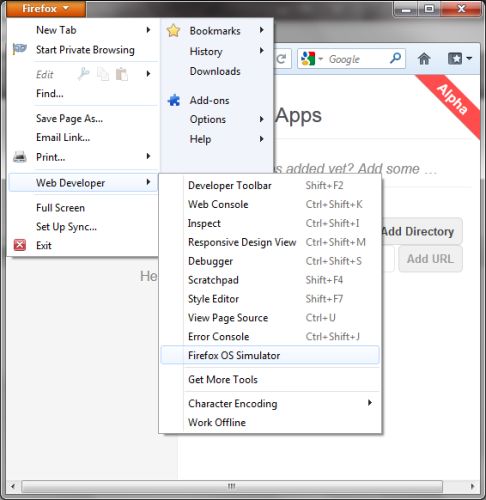The height and width of the screenshot is (500, 486).
Task: Expand the New Tab submenu arrow
Action: click(x=148, y=30)
